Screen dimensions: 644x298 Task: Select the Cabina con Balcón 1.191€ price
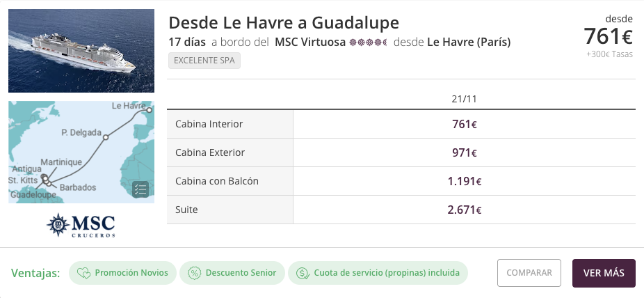[464, 181]
